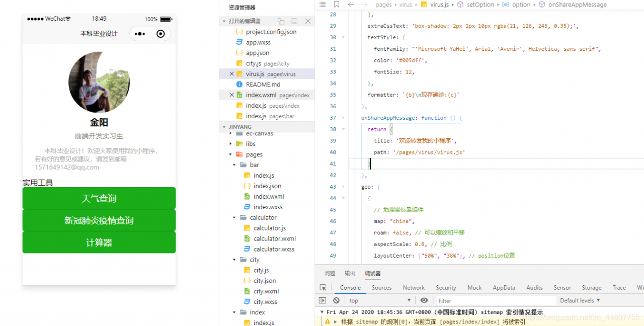Toggle the console sidebar icon
The image size is (644, 326).
(323, 300)
